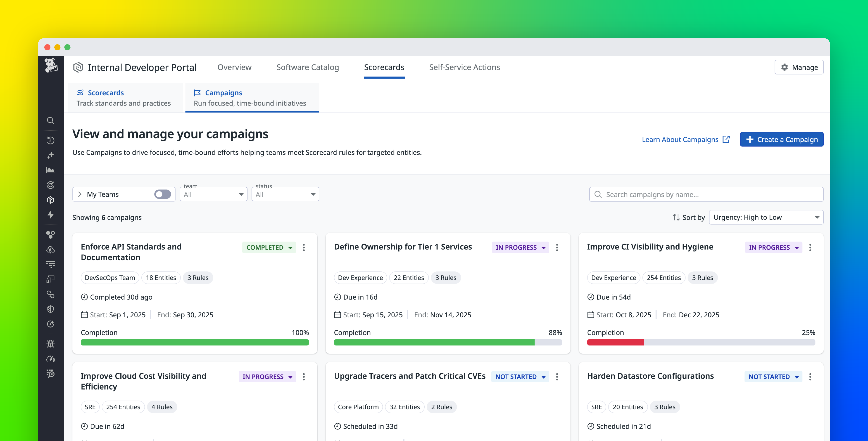This screenshot has height=441, width=868.
Task: Enable the My Teams toggle switch
Action: 163,194
